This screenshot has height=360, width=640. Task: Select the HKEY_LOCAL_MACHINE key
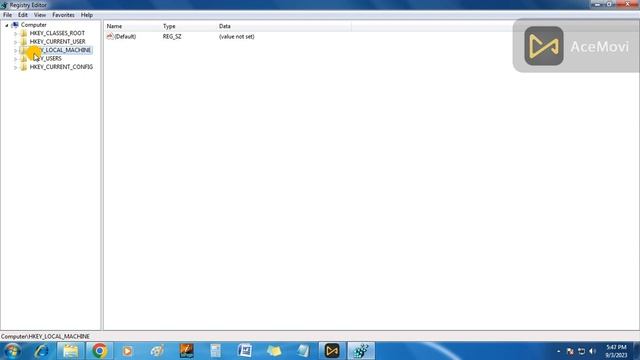point(60,50)
